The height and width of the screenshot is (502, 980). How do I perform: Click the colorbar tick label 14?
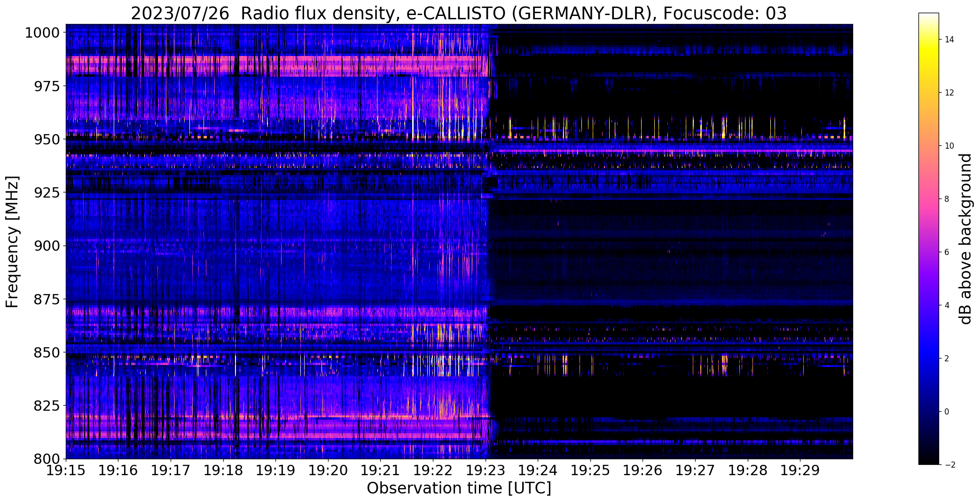click(x=949, y=40)
